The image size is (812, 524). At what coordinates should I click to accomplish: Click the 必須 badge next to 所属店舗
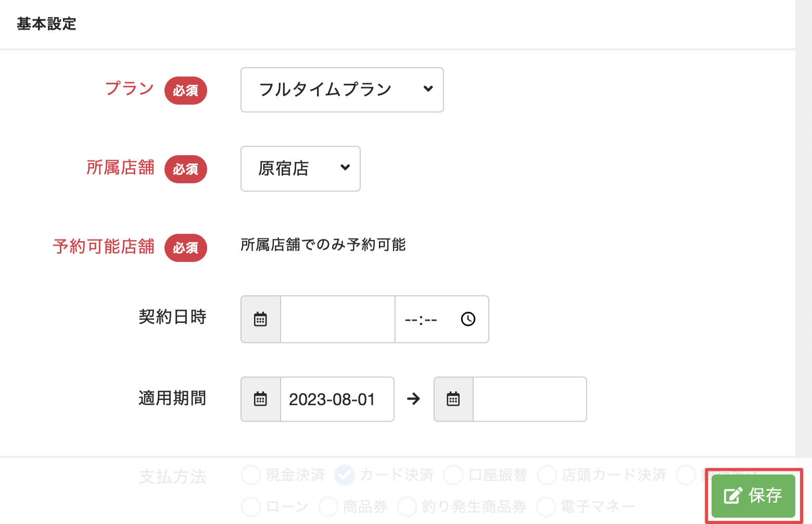pyautogui.click(x=186, y=169)
